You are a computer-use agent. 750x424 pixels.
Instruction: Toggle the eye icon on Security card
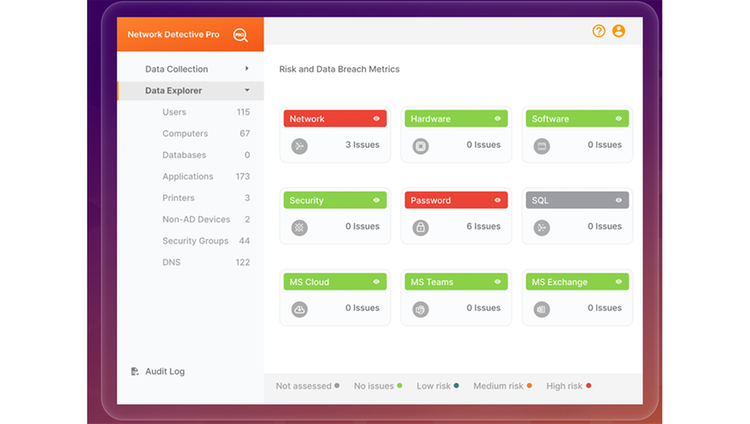(x=376, y=200)
